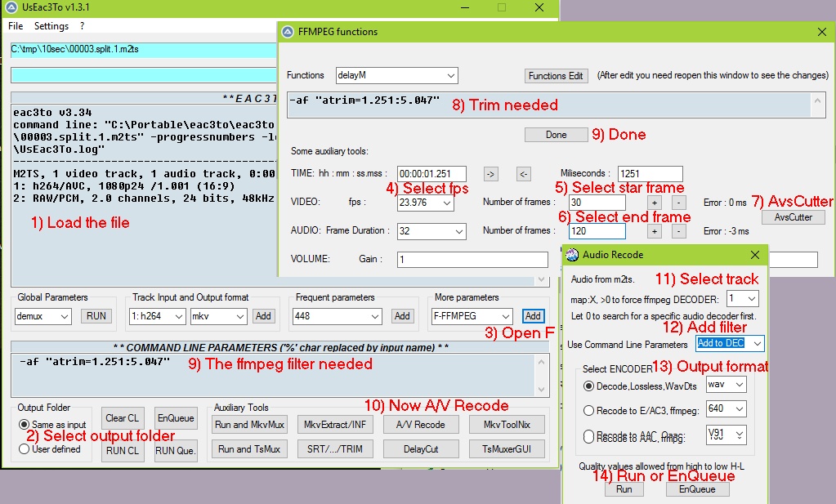Viewport: 836px width, 504px height.
Task: Open the mkv output format dropdown
Action: 218,316
